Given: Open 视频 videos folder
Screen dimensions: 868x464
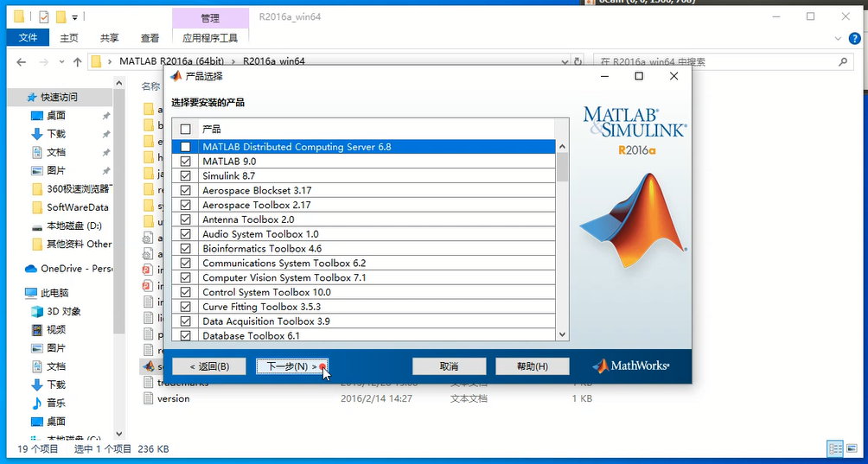Looking at the screenshot, I should (x=56, y=329).
